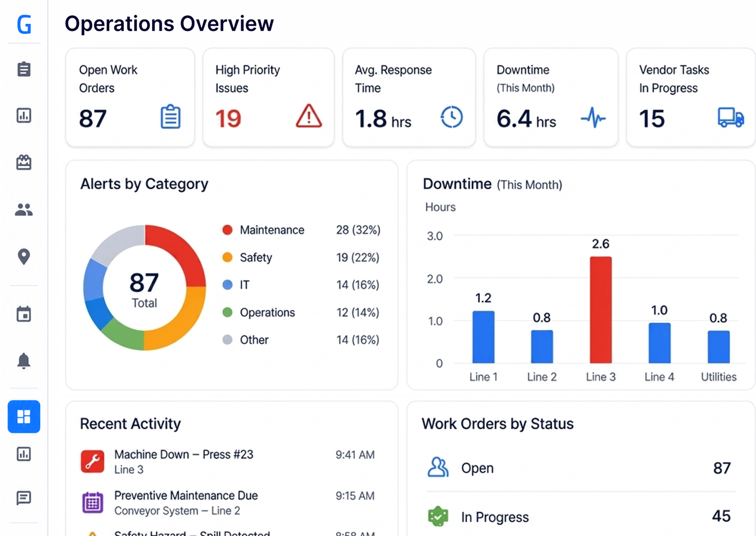756x536 pixels.
Task: Open the notifications bell sidebar icon
Action: 24,361
